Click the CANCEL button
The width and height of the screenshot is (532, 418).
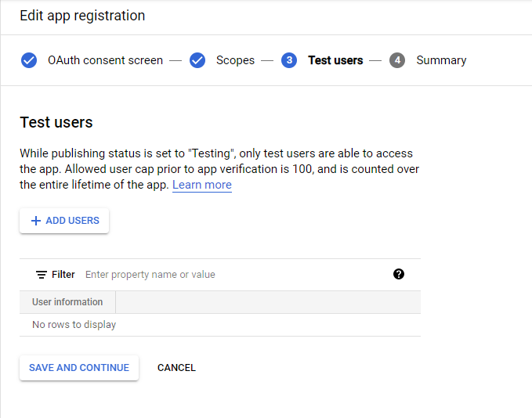click(176, 368)
